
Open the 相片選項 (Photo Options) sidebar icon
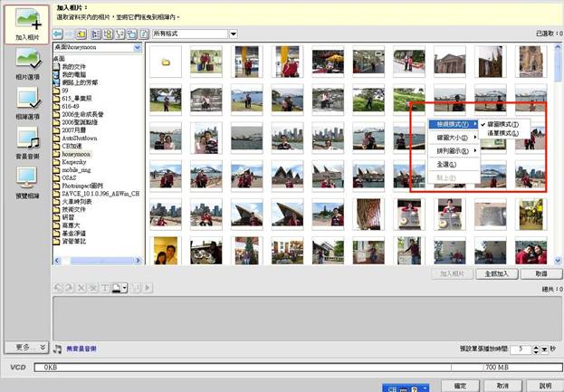coord(25,68)
